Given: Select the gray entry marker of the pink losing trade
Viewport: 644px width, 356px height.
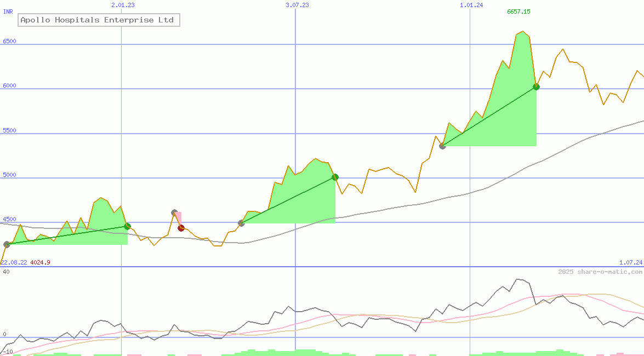Looking at the screenshot, I should pos(174,213).
